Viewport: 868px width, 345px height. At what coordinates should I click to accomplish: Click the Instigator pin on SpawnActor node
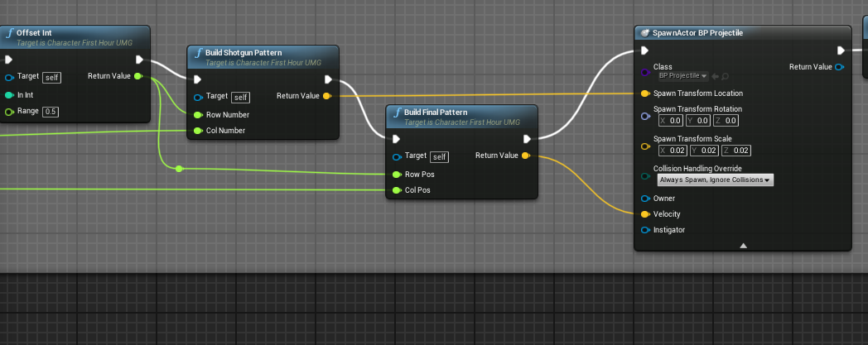645,230
